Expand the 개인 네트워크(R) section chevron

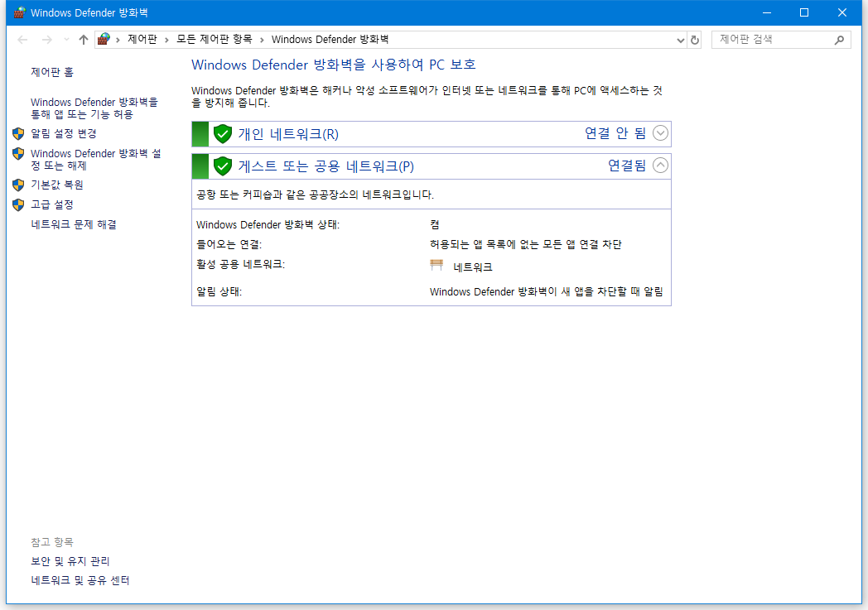tap(660, 133)
